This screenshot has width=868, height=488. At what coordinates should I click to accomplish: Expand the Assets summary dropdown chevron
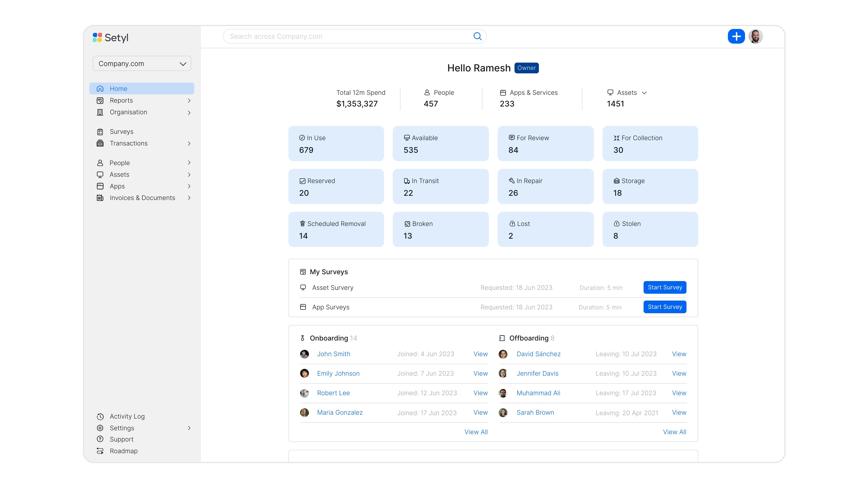click(644, 93)
